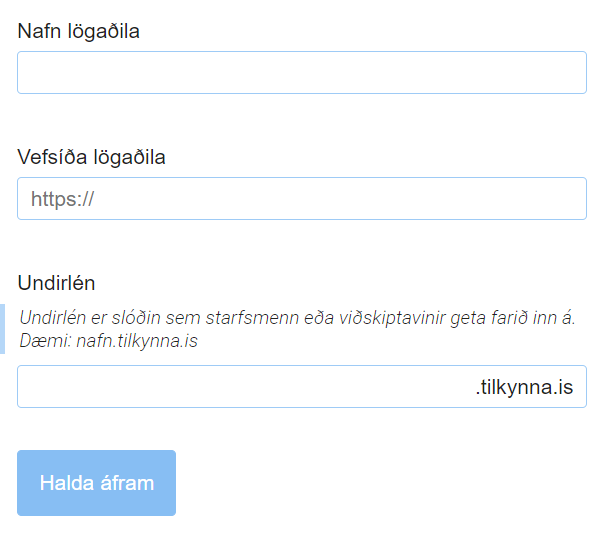Place cursor at left of Undirlén field
Viewport: 602px width, 538px height.
click(30, 387)
